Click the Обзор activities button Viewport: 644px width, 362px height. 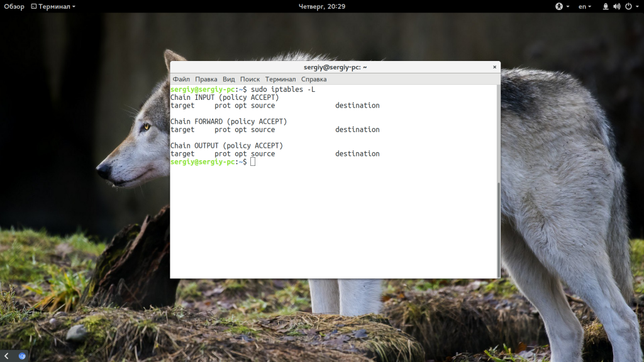tap(14, 6)
